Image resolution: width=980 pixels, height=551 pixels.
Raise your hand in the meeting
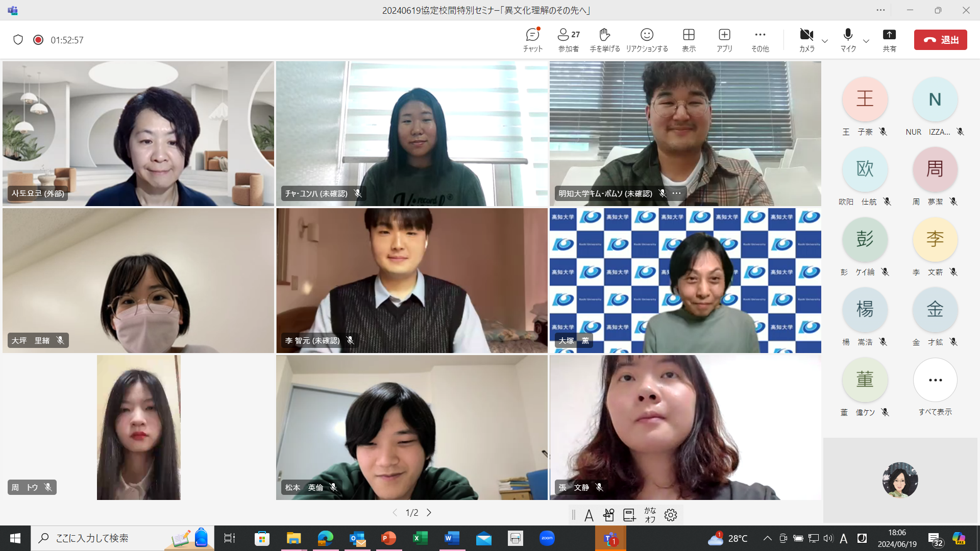click(x=604, y=40)
